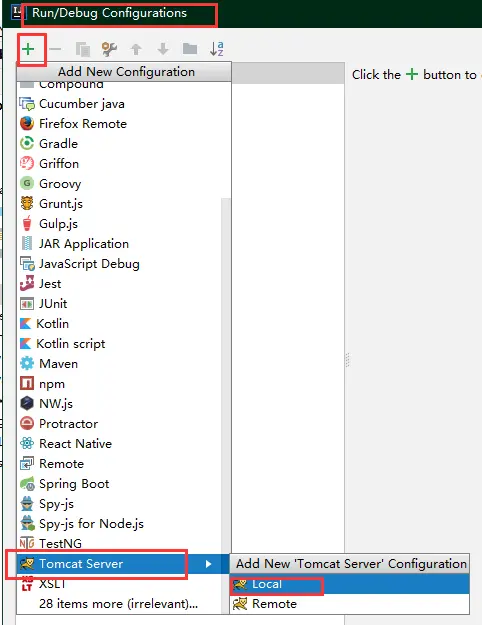
Task: Choose JavaScript Debug configuration
Action: tap(119, 263)
